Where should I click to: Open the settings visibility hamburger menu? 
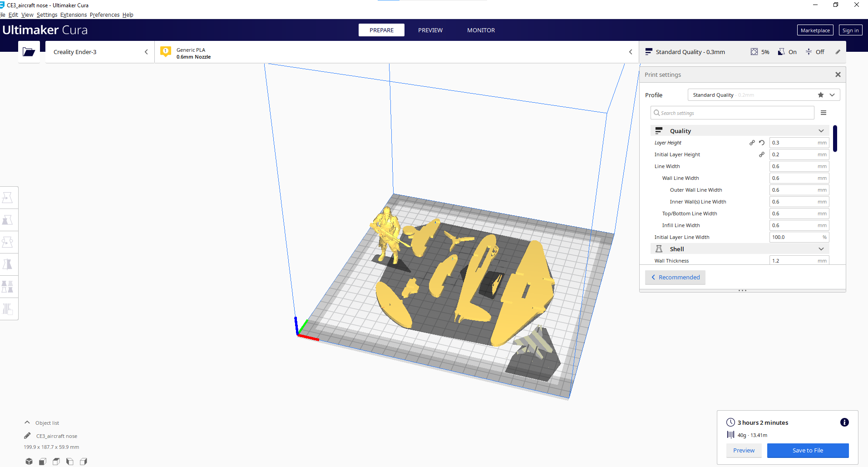point(824,113)
